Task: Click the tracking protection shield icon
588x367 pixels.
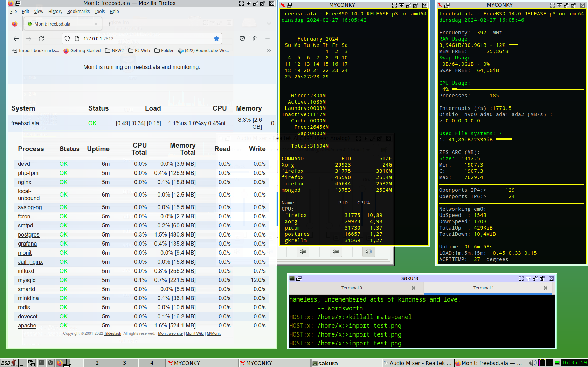Action: click(67, 38)
